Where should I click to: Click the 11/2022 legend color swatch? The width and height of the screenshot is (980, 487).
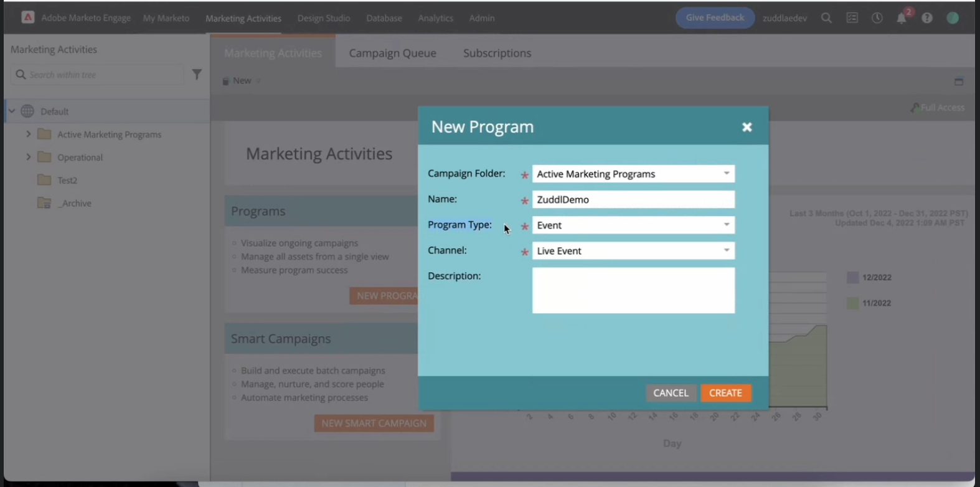tap(853, 303)
